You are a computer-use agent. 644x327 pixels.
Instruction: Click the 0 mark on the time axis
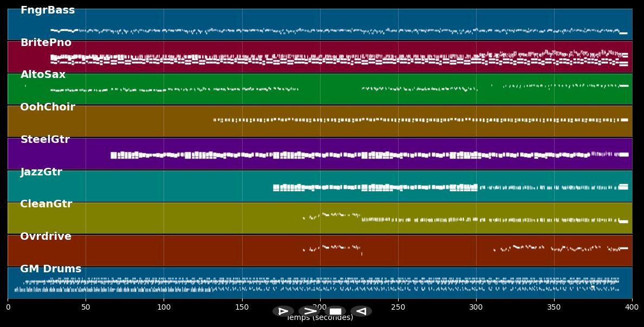click(x=8, y=306)
